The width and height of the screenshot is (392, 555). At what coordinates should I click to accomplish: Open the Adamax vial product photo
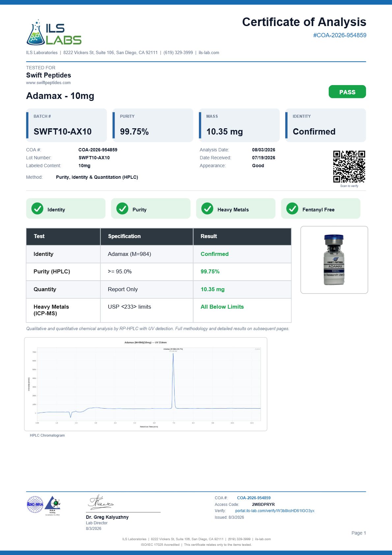(334, 260)
